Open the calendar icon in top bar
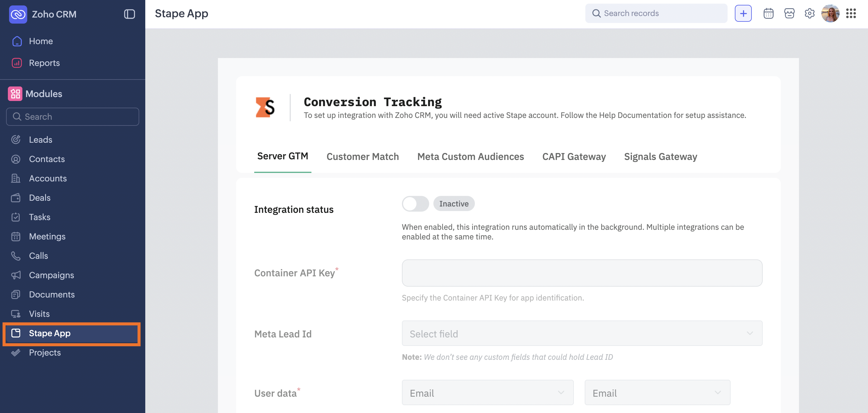The width and height of the screenshot is (868, 413). coord(768,14)
